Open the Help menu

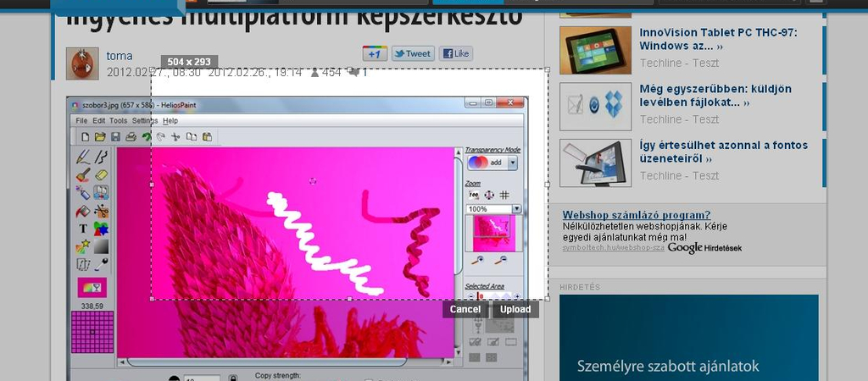[x=170, y=120]
